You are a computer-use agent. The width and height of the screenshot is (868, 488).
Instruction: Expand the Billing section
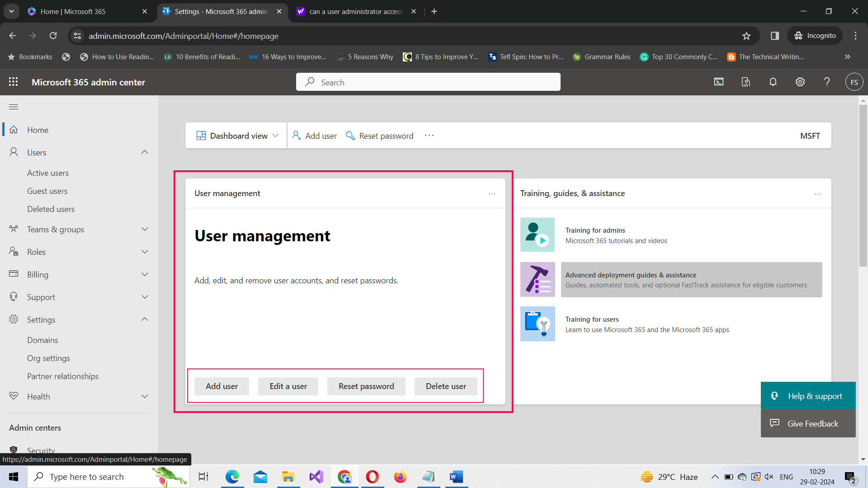144,274
